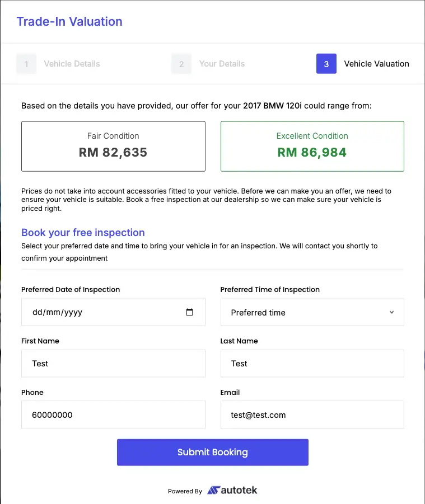Open the calendar picker icon

tap(189, 312)
